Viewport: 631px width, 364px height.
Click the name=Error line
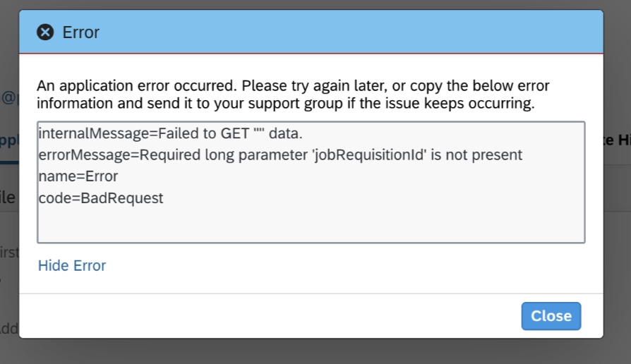pos(78,176)
